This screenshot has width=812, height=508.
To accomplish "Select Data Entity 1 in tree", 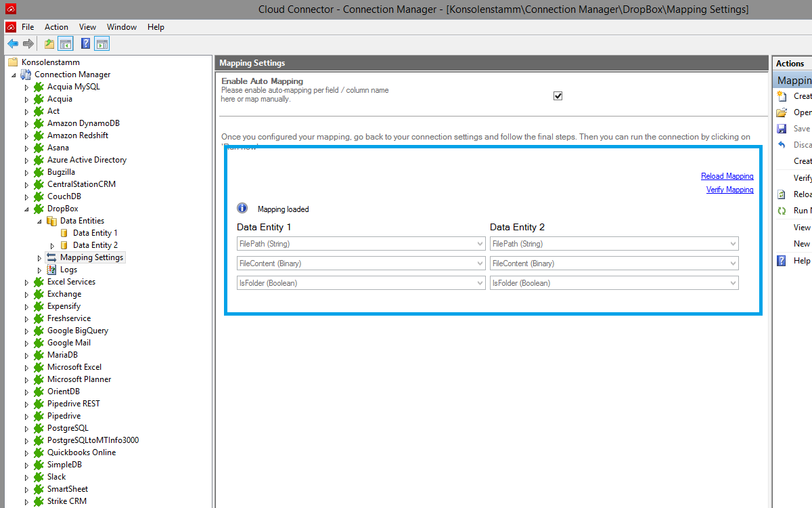I will coord(95,233).
